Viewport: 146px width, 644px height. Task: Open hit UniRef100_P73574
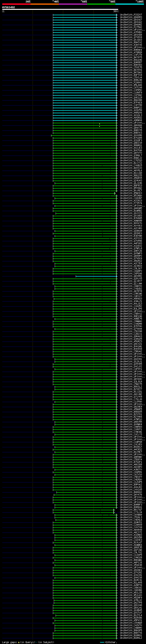coord(131,203)
